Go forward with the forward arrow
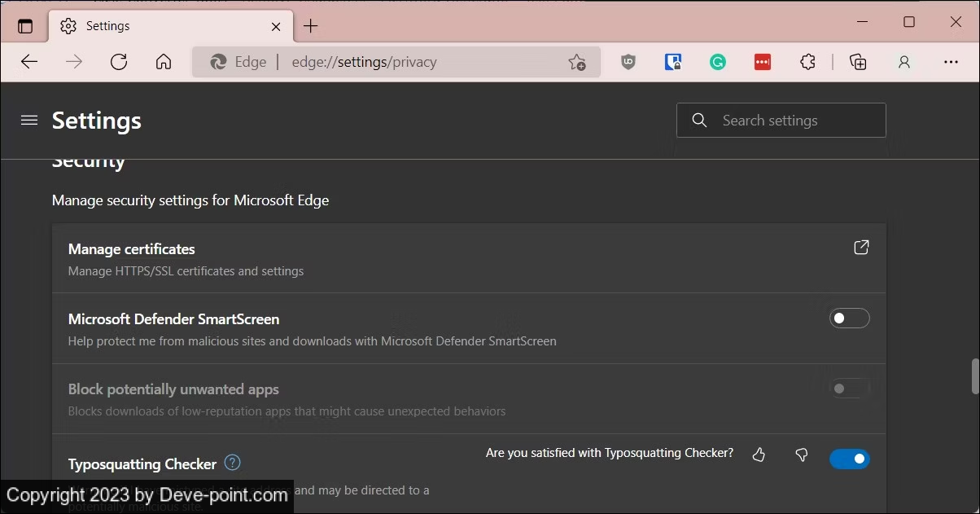 point(74,62)
